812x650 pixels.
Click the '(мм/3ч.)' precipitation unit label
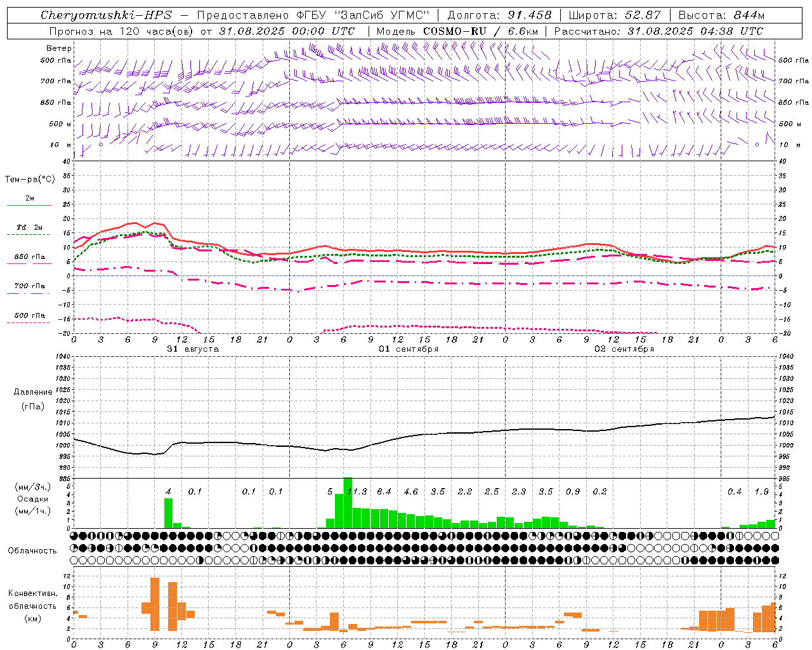coord(33,487)
